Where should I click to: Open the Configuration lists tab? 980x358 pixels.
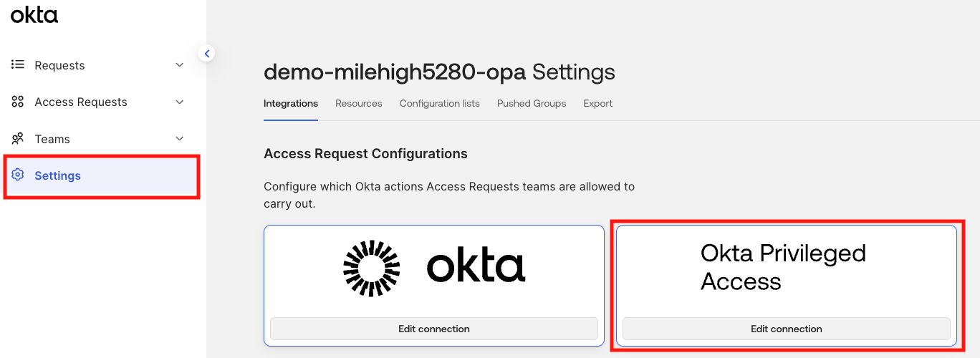(440, 104)
